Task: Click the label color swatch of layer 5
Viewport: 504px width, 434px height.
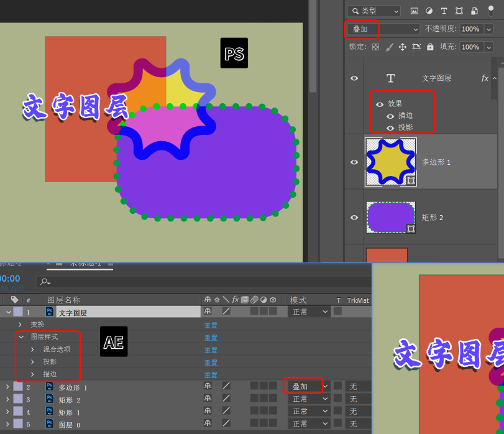Action: (17, 423)
